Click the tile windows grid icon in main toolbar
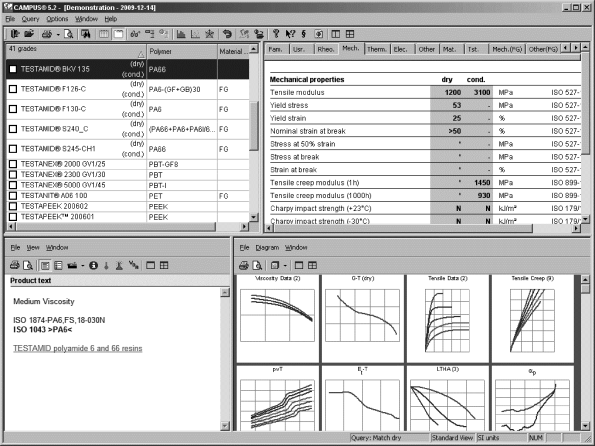 (350, 34)
